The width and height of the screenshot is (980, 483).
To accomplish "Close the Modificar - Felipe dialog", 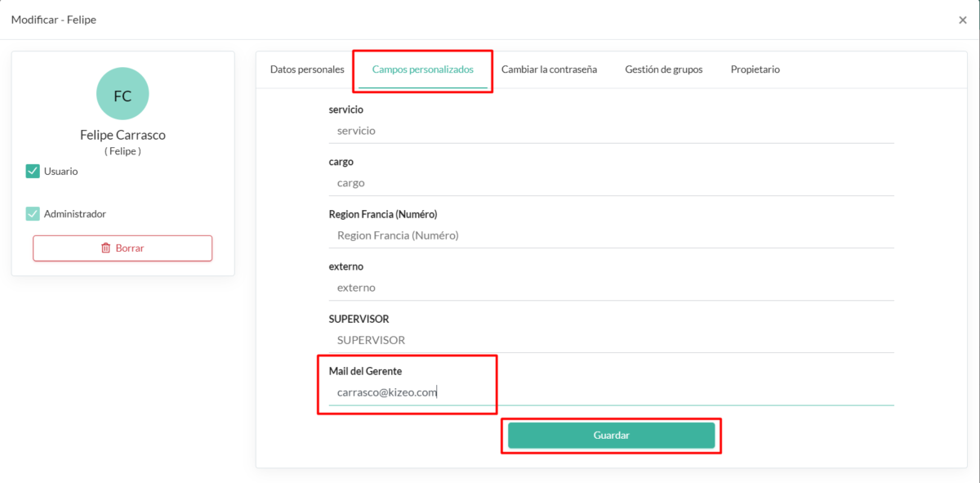I will pyautogui.click(x=962, y=20).
